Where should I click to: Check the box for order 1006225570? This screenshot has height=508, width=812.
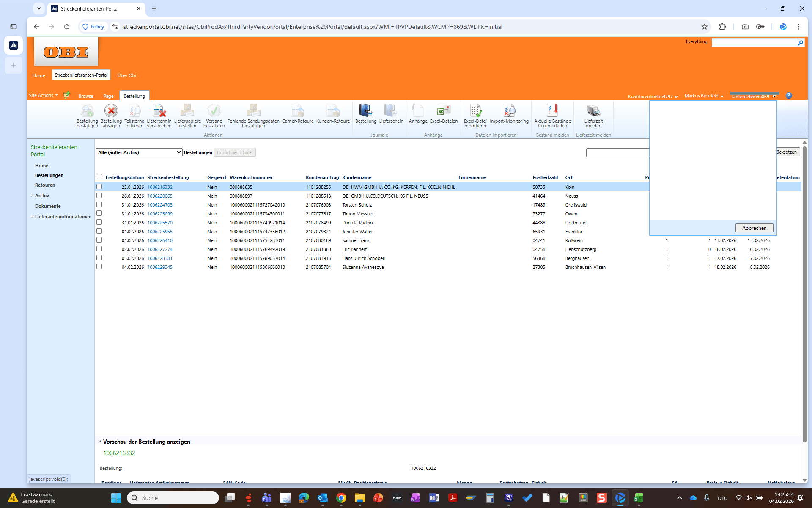pyautogui.click(x=99, y=222)
